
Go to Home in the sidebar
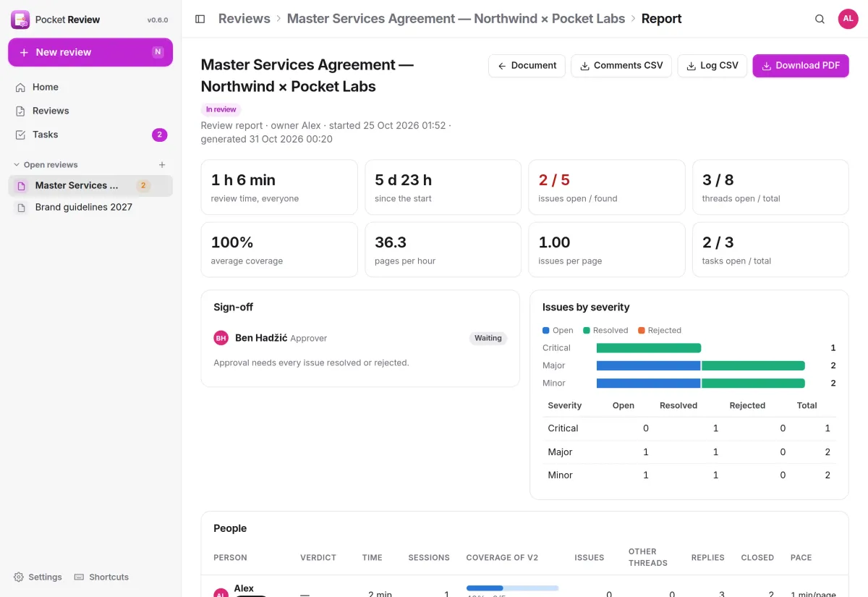pos(90,87)
